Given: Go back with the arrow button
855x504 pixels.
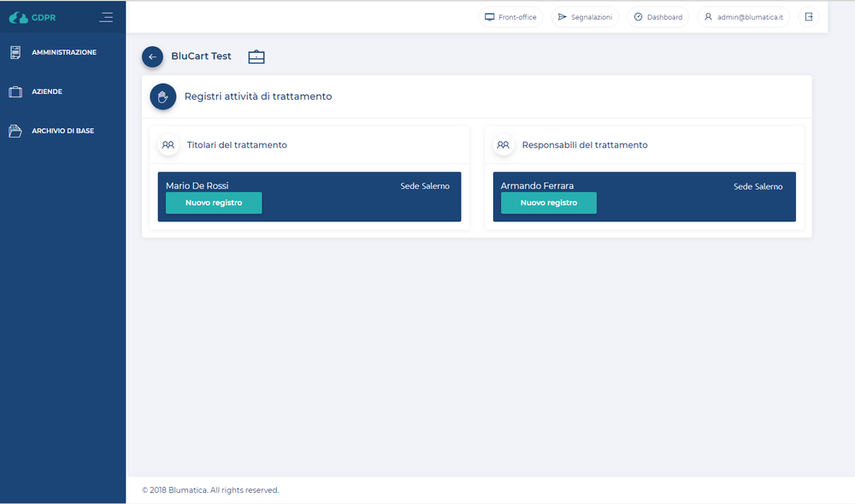Looking at the screenshot, I should click(x=152, y=56).
